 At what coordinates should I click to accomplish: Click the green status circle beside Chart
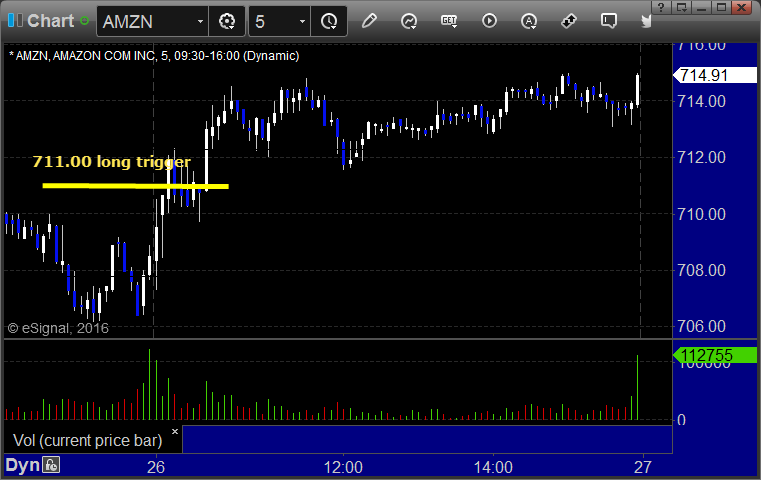tap(84, 21)
